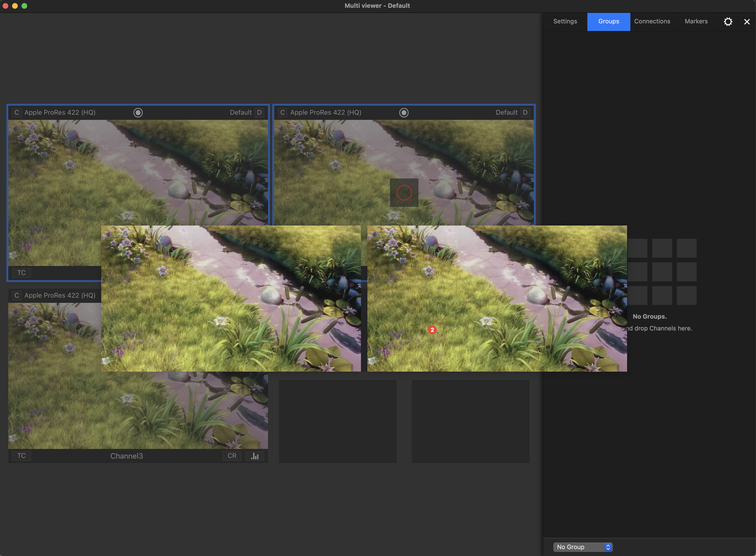Toggle the record indicator on the top-right channel header

point(404,113)
